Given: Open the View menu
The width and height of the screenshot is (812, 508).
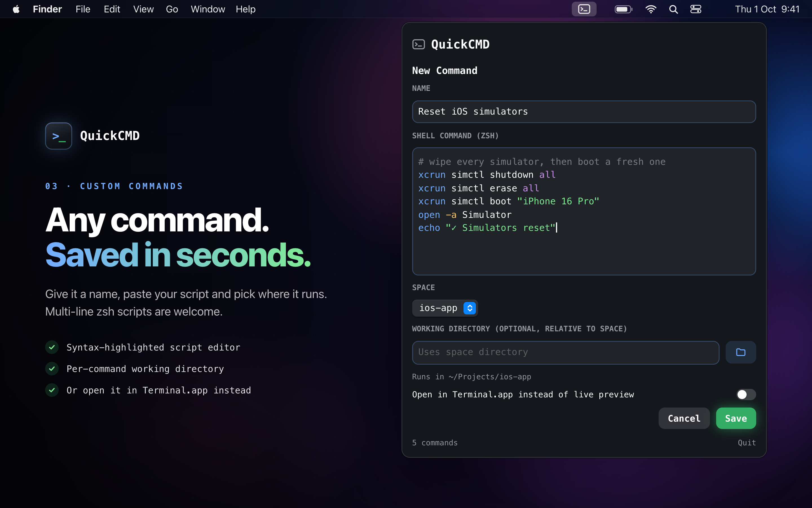Looking at the screenshot, I should click(143, 9).
